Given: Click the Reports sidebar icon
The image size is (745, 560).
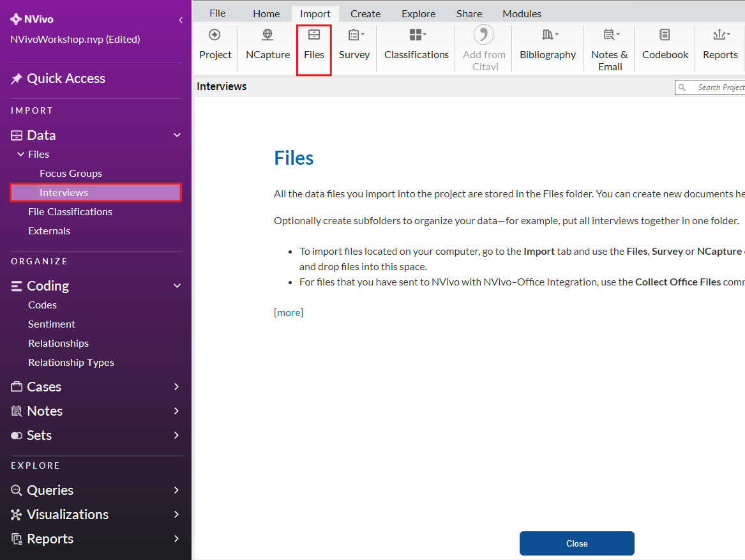Looking at the screenshot, I should (x=17, y=538).
